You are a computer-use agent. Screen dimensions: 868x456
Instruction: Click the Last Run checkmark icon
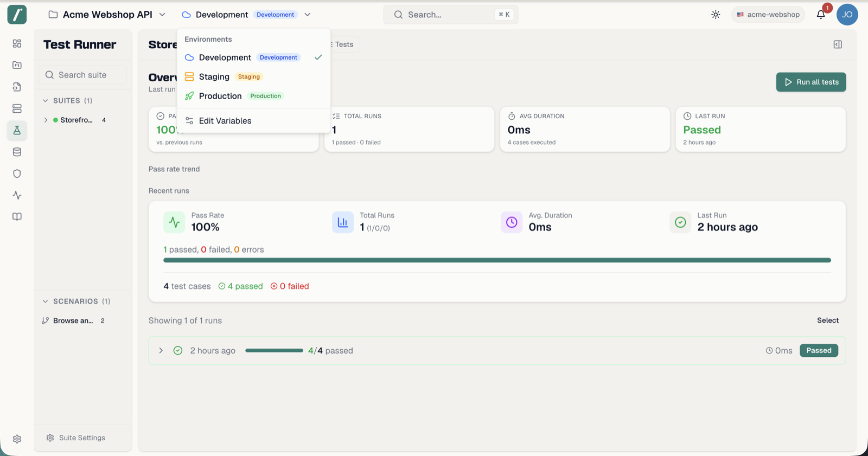click(680, 222)
